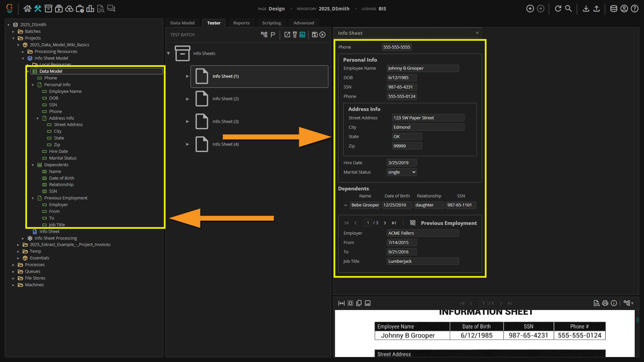Open the Marital Status dropdown

point(401,172)
